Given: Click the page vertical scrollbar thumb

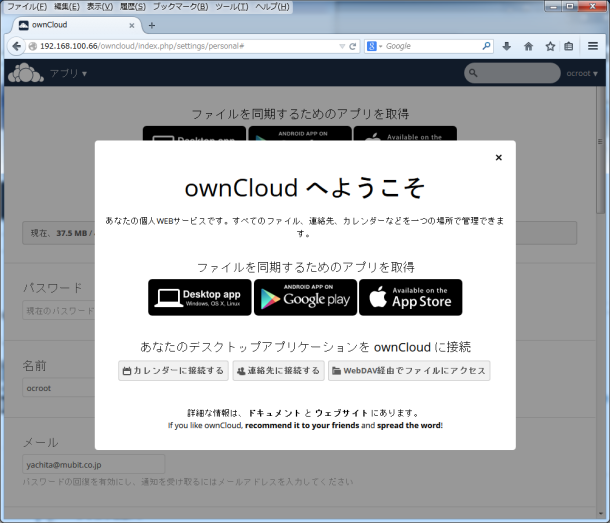Looking at the screenshot, I should (601, 150).
